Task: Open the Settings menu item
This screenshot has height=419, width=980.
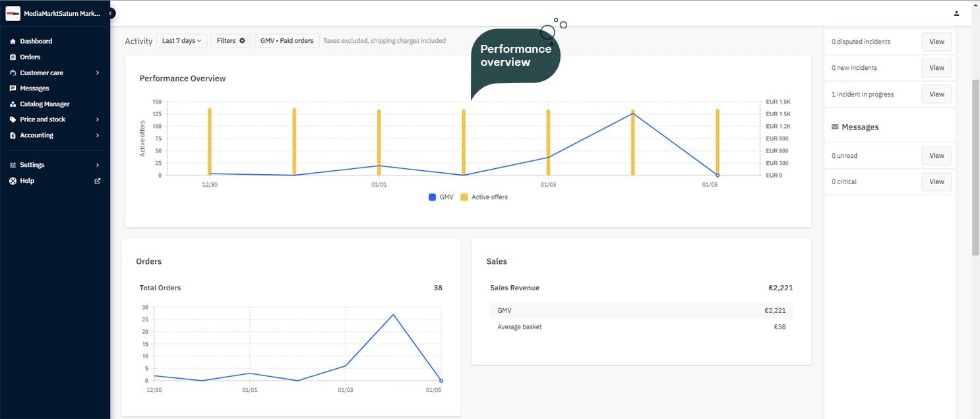Action: [x=32, y=165]
